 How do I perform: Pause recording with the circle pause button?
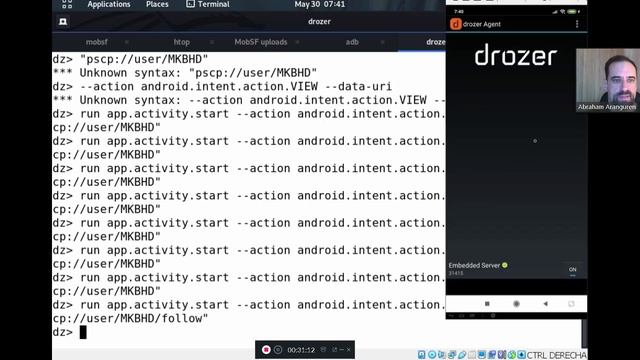278,350
